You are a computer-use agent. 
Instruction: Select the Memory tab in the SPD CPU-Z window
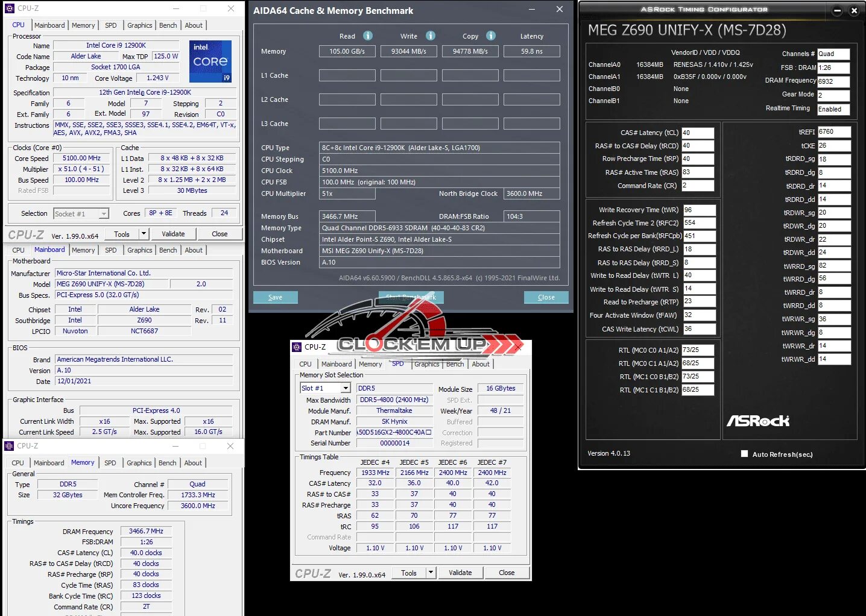pos(370,364)
